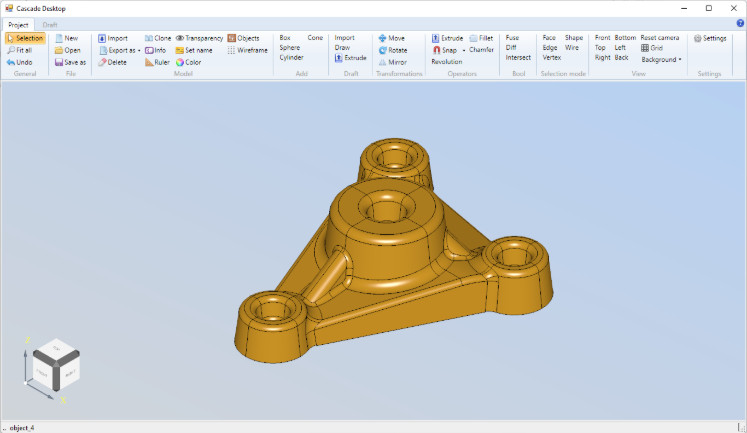Click the view orientation cube
Viewport: 747px width, 433px height.
tap(56, 364)
